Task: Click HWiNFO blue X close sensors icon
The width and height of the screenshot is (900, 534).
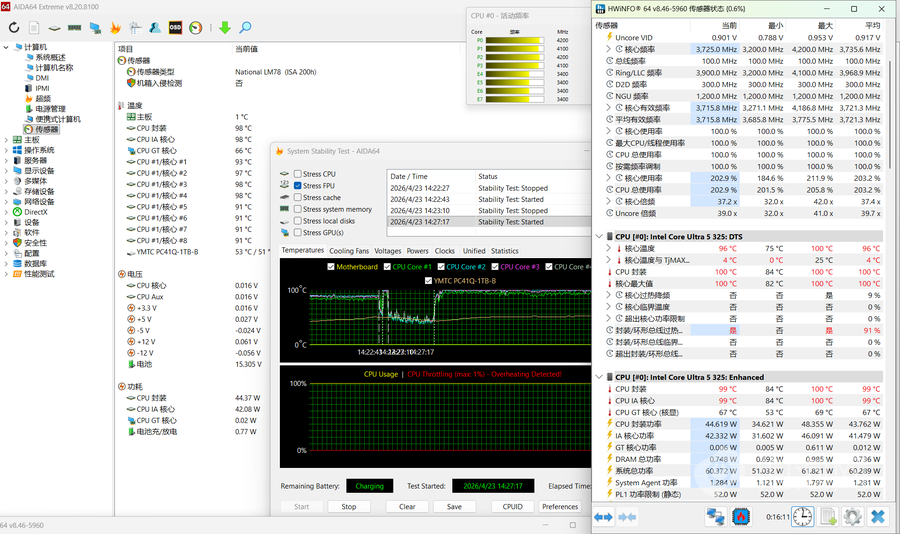Action: click(x=877, y=516)
